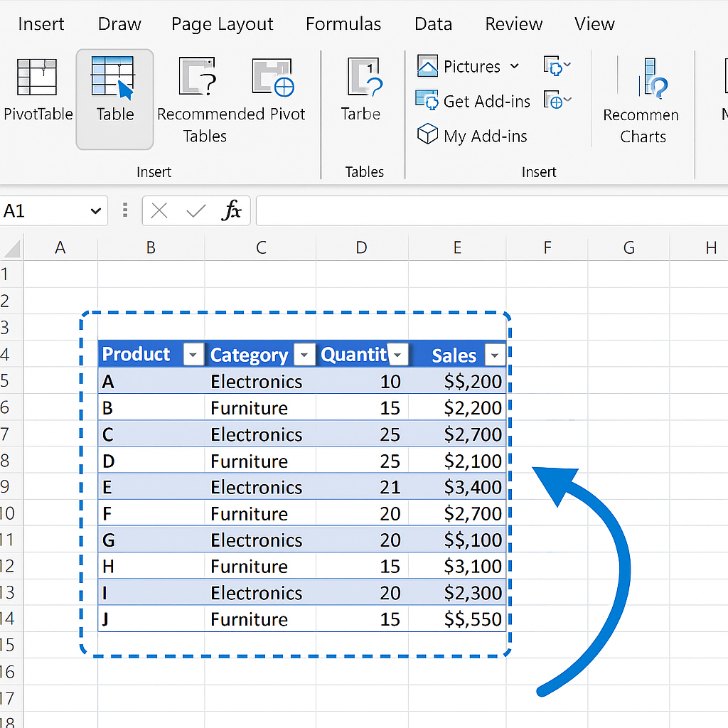Screen dimensions: 728x728
Task: Open Get Add-ins
Action: pyautogui.click(x=473, y=101)
